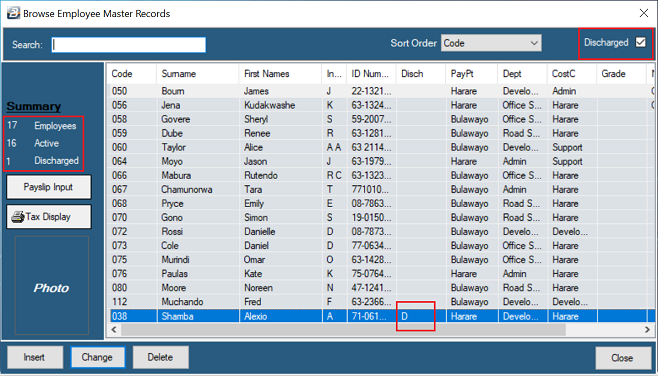Click Support cost centre in Taylor's row

[x=567, y=147]
